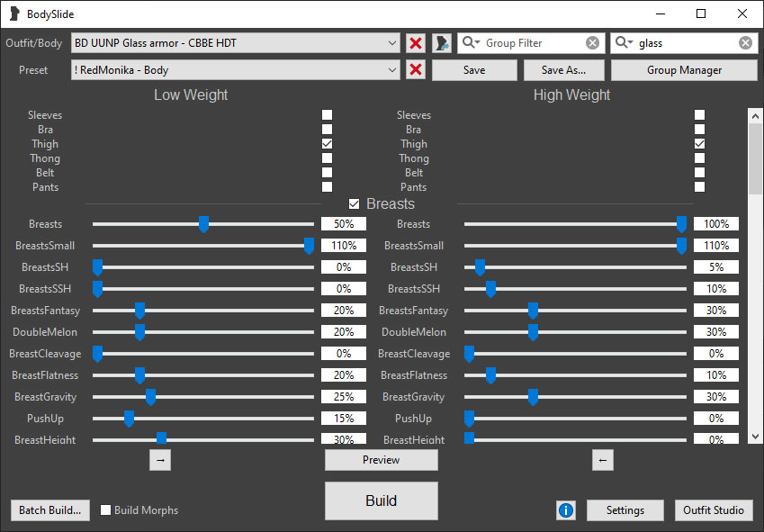
Task: Toggle the Low Weight Bra checkbox
Action: click(327, 129)
